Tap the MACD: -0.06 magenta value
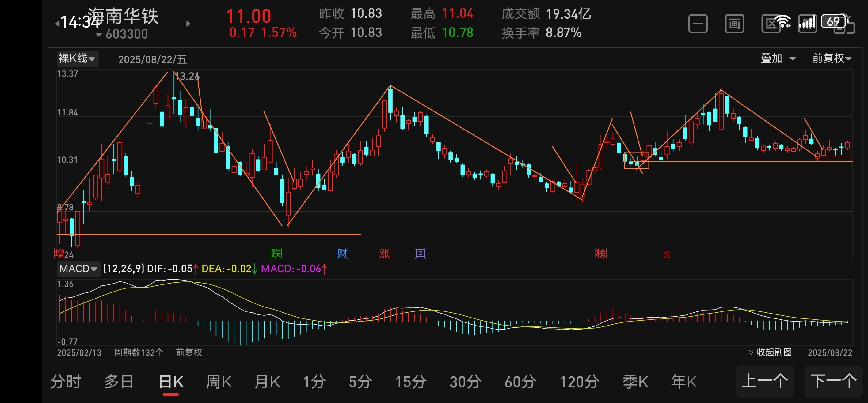This screenshot has width=868, height=403. pyautogui.click(x=294, y=269)
